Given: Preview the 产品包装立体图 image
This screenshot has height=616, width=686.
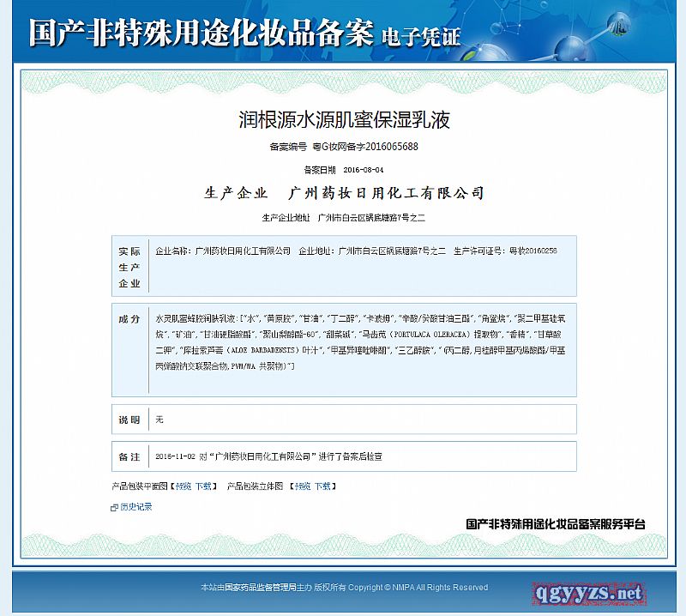Looking at the screenshot, I should coord(302,486).
